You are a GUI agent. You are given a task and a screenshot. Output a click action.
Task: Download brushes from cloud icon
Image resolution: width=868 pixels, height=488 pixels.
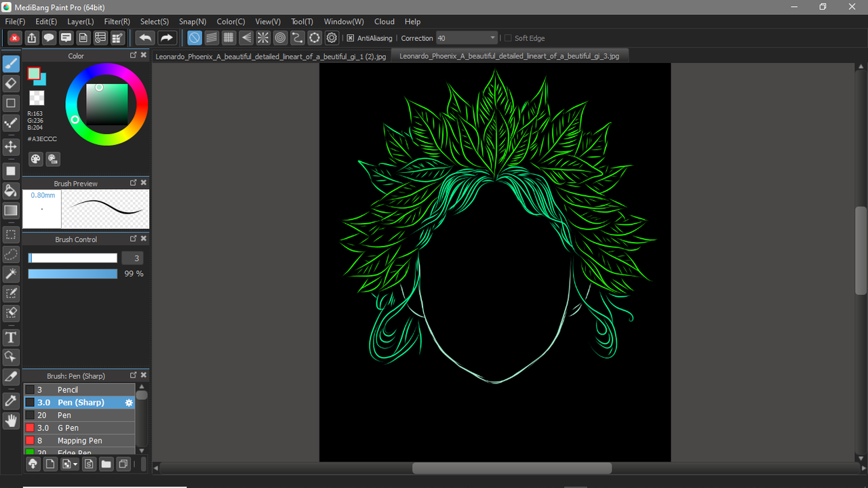33,464
